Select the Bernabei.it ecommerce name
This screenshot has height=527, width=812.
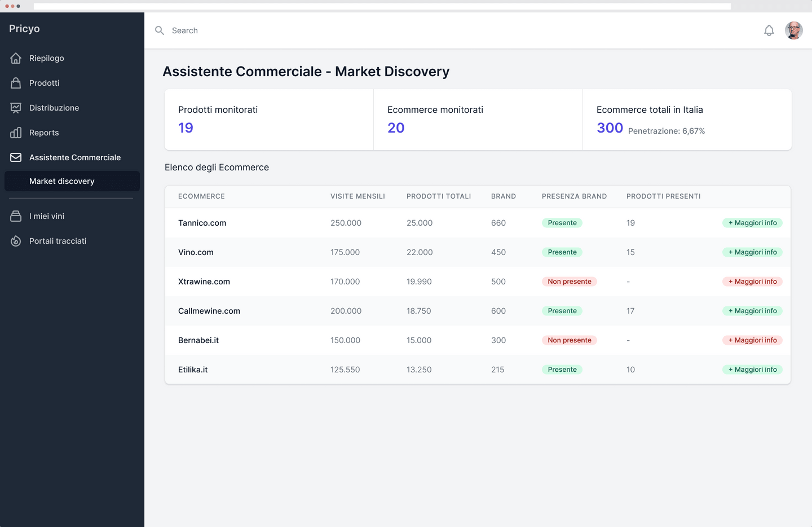[x=198, y=340]
